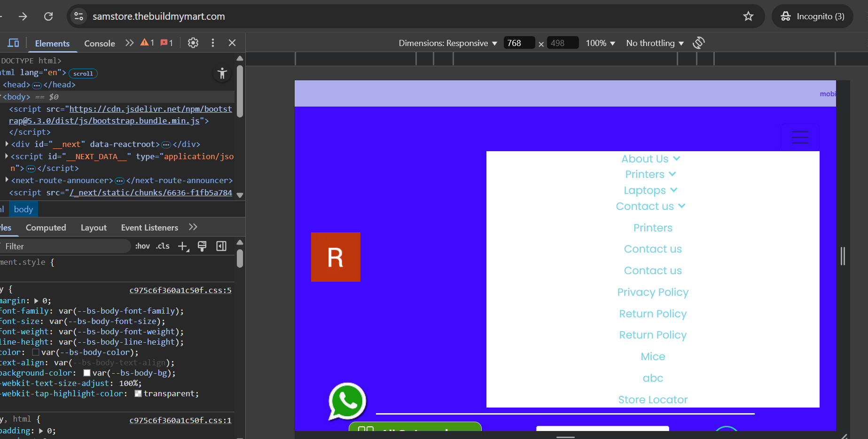868x439 pixels.
Task: Expand Contact us menu with chevron
Action: point(651,206)
